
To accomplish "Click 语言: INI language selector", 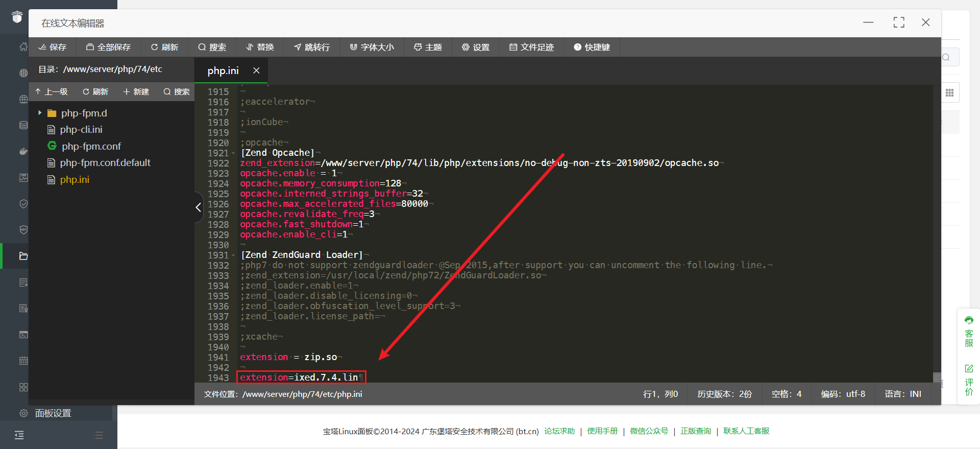I will (902, 394).
